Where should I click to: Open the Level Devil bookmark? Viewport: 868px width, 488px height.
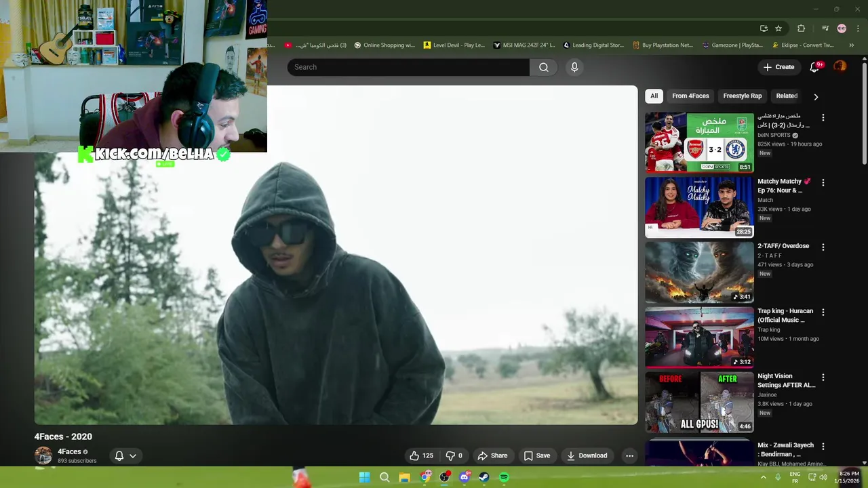click(x=454, y=45)
